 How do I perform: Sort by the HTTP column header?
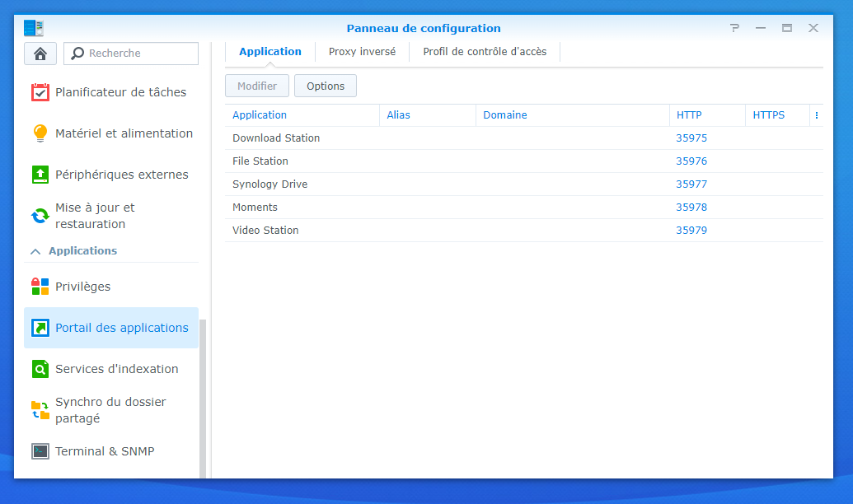689,115
